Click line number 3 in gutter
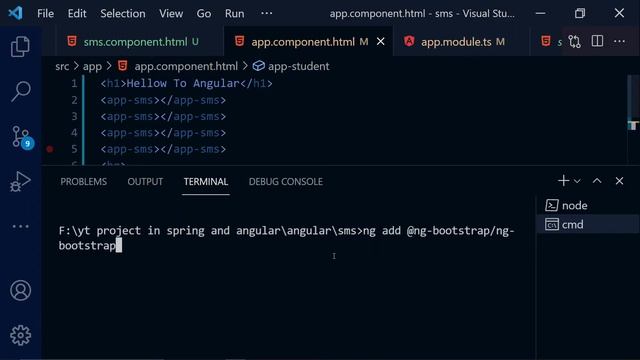Viewport: 640px width, 360px height. [x=74, y=116]
